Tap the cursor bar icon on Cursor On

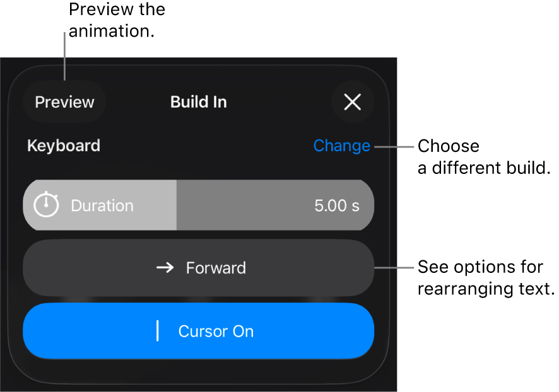[157, 331]
